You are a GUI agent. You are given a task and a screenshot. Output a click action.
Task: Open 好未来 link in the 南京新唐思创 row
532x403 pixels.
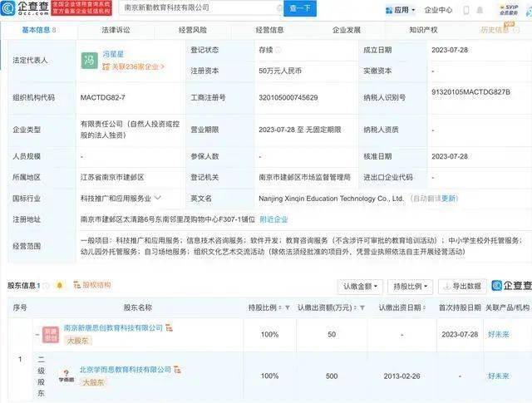pos(499,335)
